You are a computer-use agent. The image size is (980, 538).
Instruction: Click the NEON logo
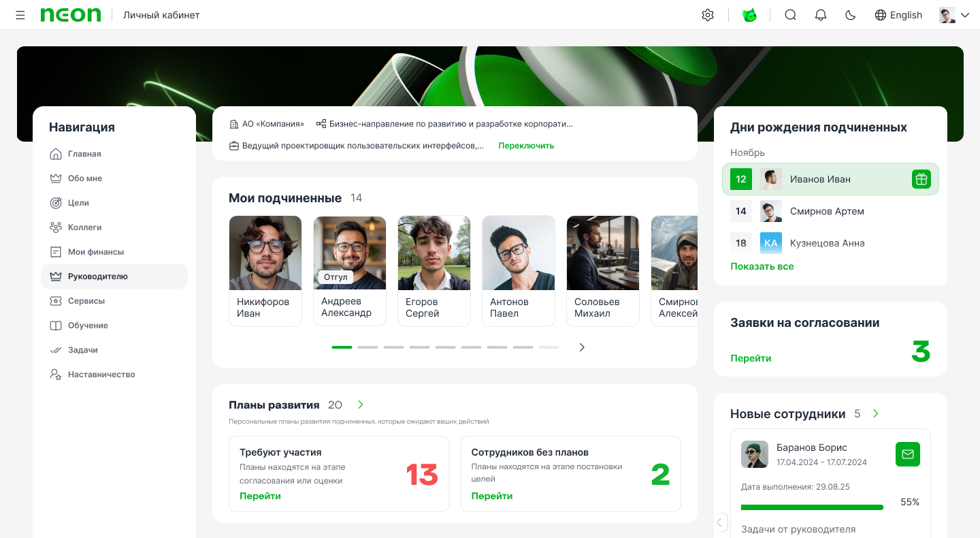[x=71, y=15]
